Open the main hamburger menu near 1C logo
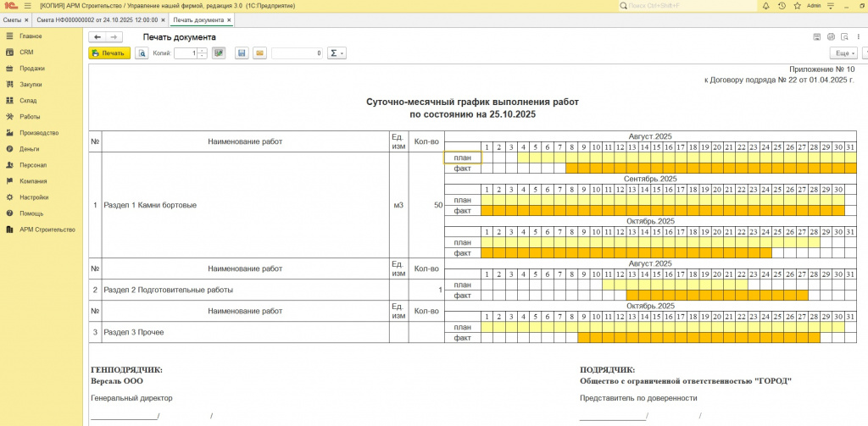 pyautogui.click(x=25, y=5)
